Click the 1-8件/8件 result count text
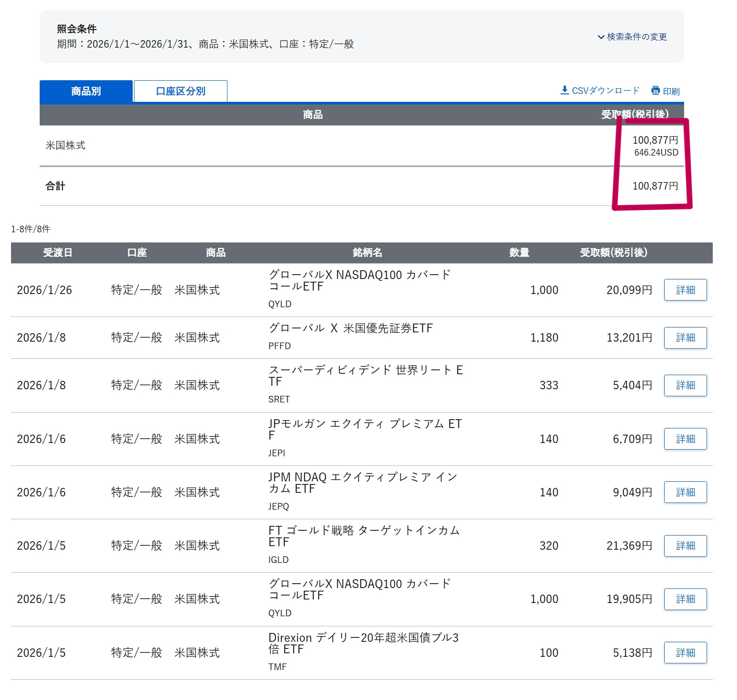 [x=31, y=229]
